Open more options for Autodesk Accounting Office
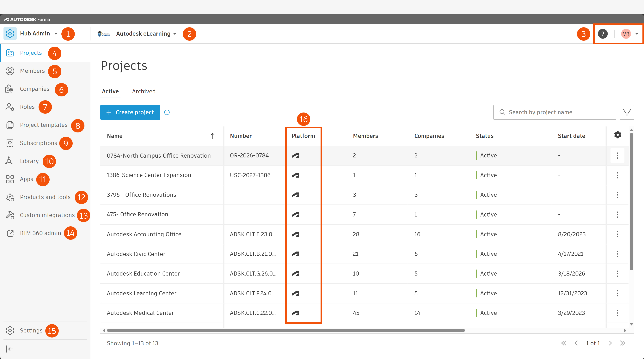 tap(617, 234)
